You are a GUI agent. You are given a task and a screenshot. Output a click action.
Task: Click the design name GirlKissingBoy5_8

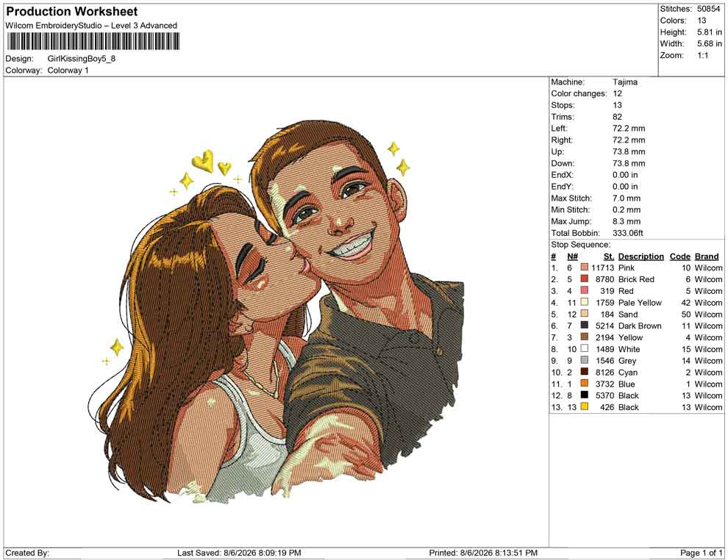tap(81, 59)
